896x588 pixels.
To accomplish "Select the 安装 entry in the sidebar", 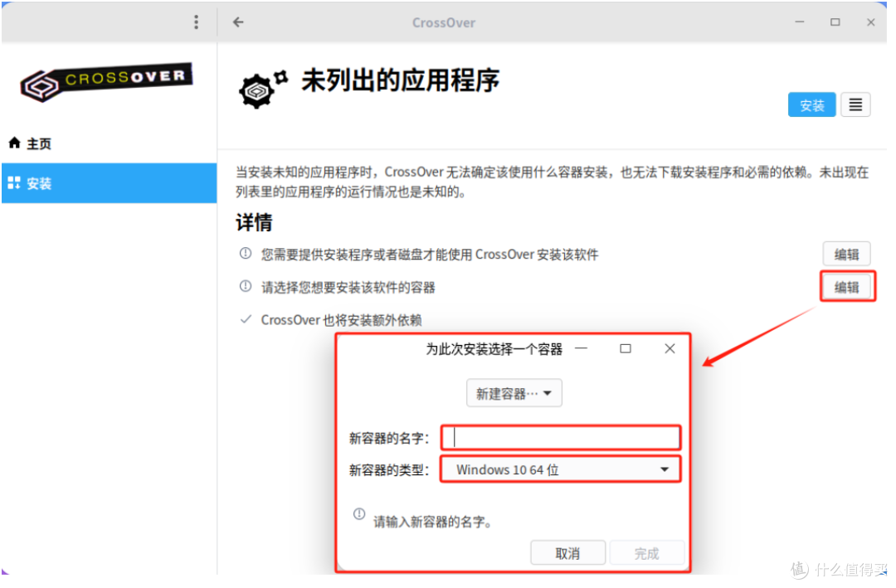I will pos(38,182).
